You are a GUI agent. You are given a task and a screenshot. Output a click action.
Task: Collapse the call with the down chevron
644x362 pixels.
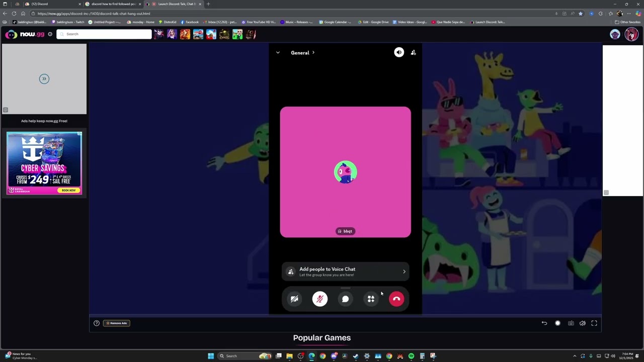[278, 52]
